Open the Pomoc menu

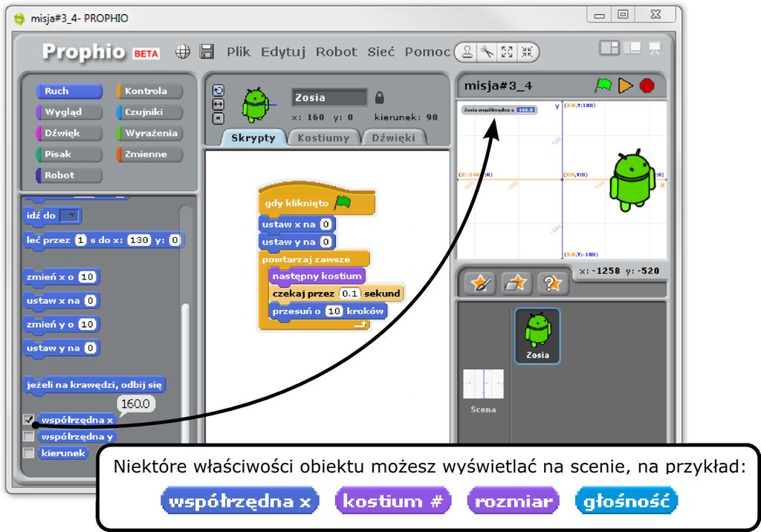coord(427,51)
